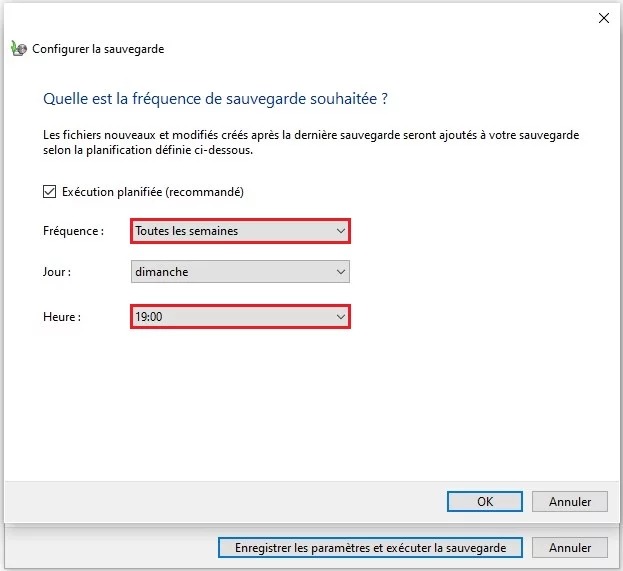Click the Jour field label
Viewport: 623px width, 571px height.
click(x=57, y=272)
